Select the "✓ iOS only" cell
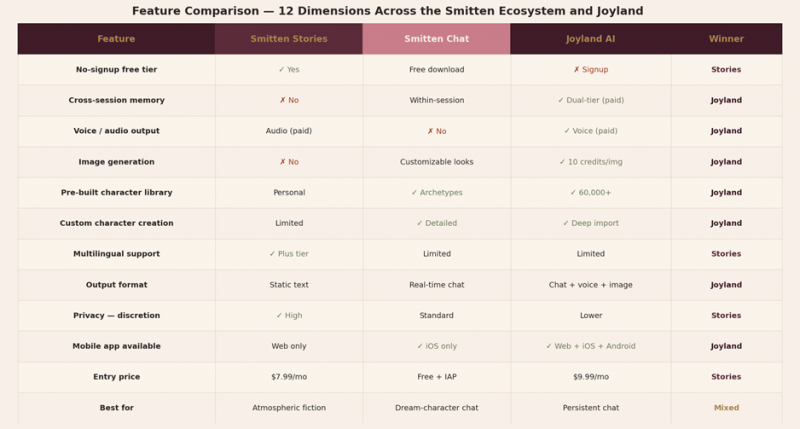This screenshot has width=800, height=429. pyautogui.click(x=436, y=347)
